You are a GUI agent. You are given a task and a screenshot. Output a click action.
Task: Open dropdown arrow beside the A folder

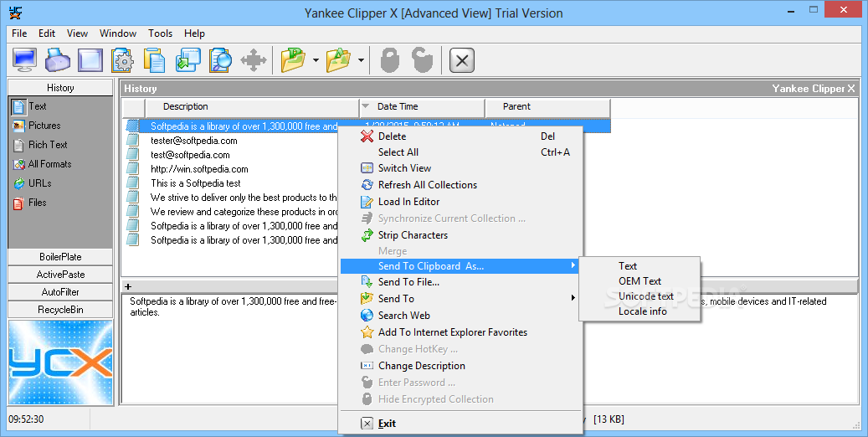[361, 60]
